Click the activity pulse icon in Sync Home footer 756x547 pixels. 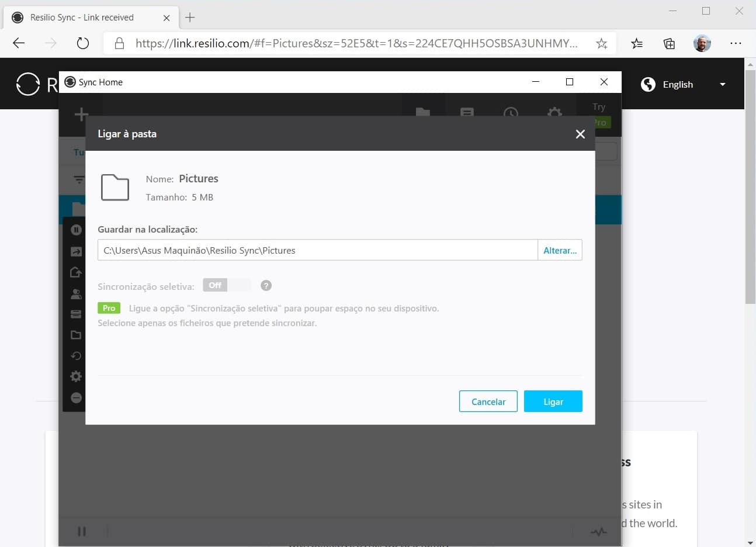[598, 532]
